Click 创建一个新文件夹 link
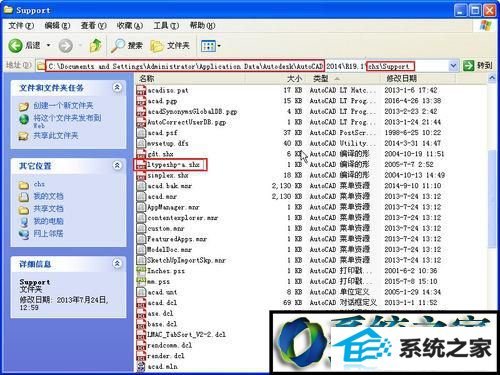 [x=63, y=106]
